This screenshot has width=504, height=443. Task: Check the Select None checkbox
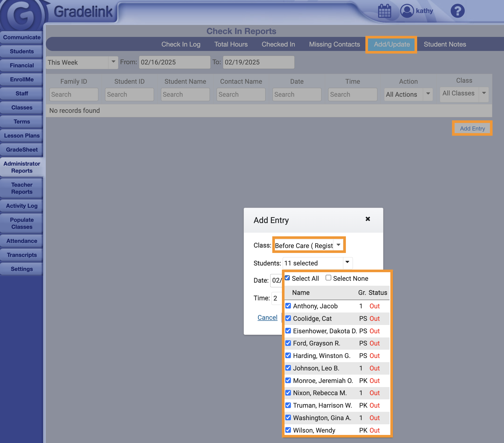pyautogui.click(x=328, y=278)
